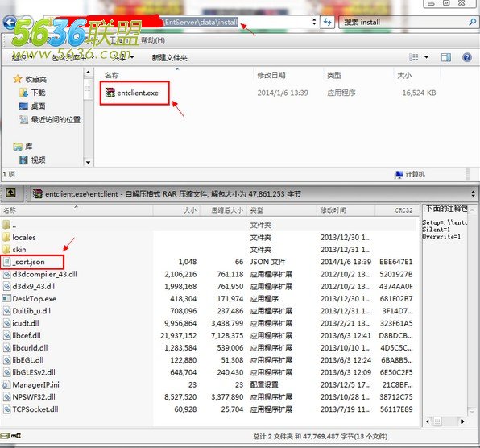This screenshot has height=448, width=480.
Task: Open WinRAR path dropdown arrow
Action: pos(473,193)
